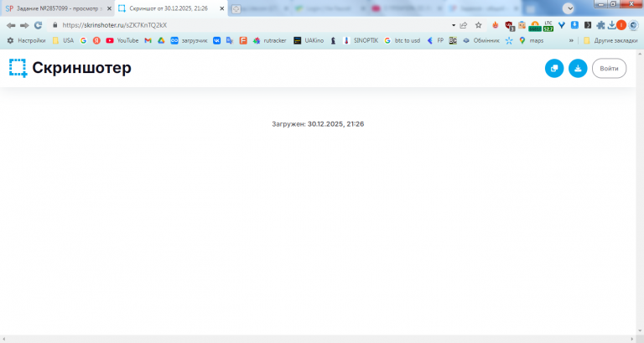Open the address bar dropdown arrow
The image size is (644, 343).
[454, 25]
